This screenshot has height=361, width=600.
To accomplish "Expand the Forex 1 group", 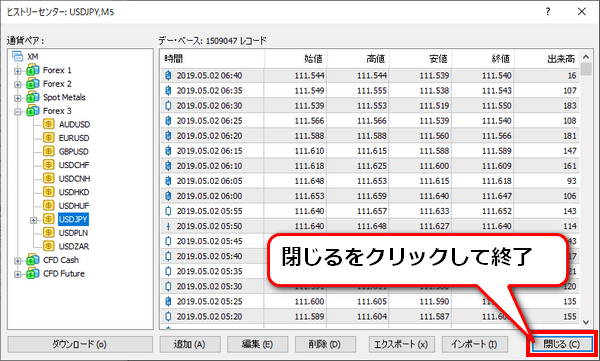I will pyautogui.click(x=18, y=71).
